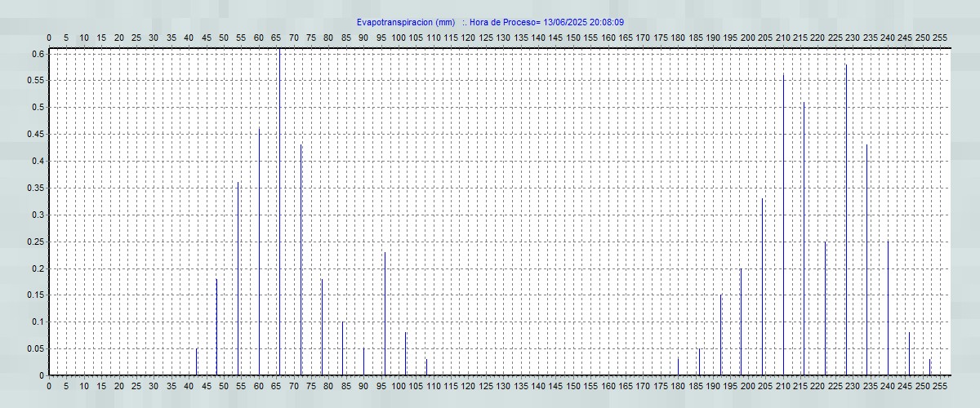Click the 0.33 bar near position 204
The height and width of the screenshot is (408, 980).
coord(762,286)
